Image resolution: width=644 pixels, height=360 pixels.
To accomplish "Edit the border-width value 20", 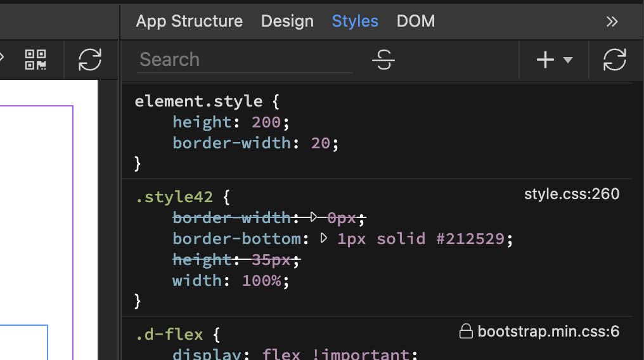I will coord(321,143).
